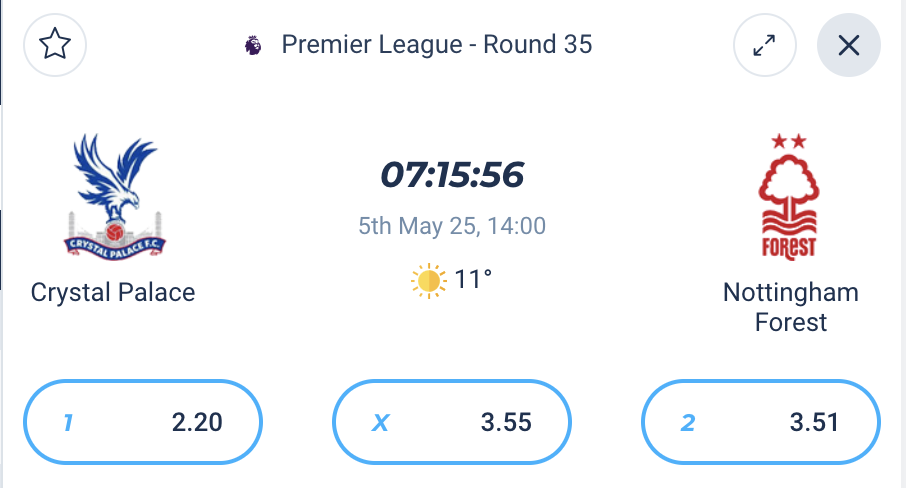This screenshot has width=906, height=488.
Task: Click the Premier League logo icon
Action: tap(253, 45)
